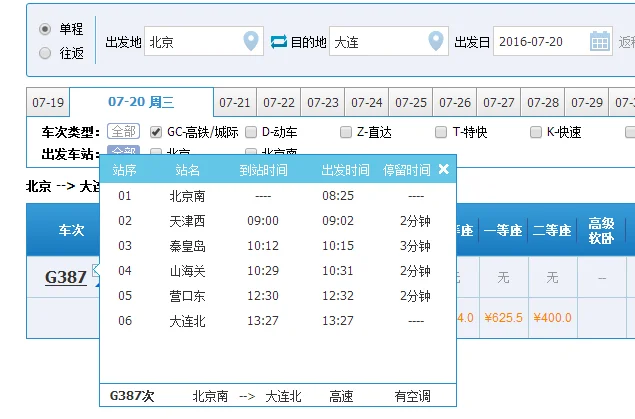Switch to the 07-21 date tab
Image resolution: width=635 pixels, height=419 pixels.
pyautogui.click(x=235, y=102)
